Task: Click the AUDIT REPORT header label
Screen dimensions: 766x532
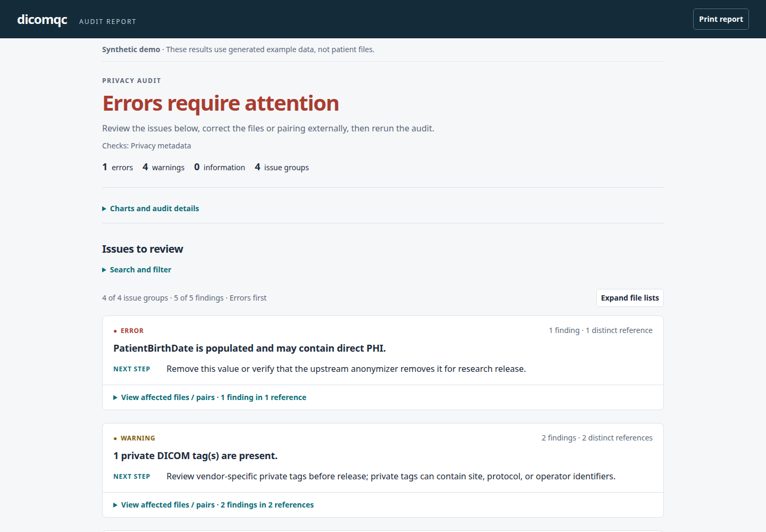Action: coord(108,22)
